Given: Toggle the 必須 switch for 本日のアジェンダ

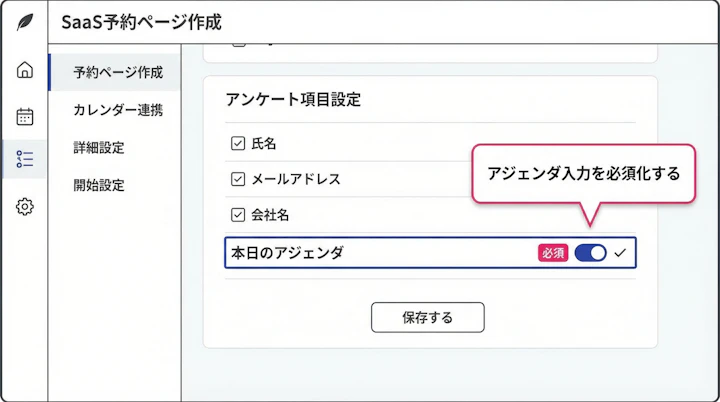Looking at the screenshot, I should click(591, 253).
